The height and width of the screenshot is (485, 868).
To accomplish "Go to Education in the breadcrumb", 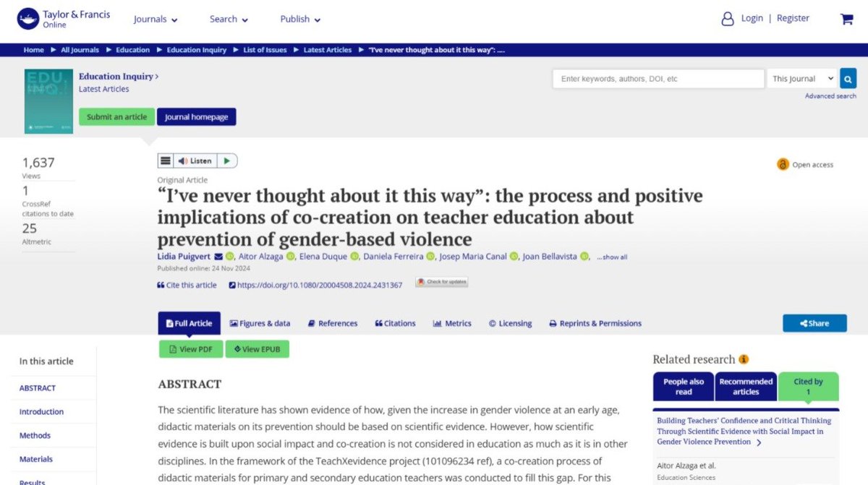I will (132, 50).
